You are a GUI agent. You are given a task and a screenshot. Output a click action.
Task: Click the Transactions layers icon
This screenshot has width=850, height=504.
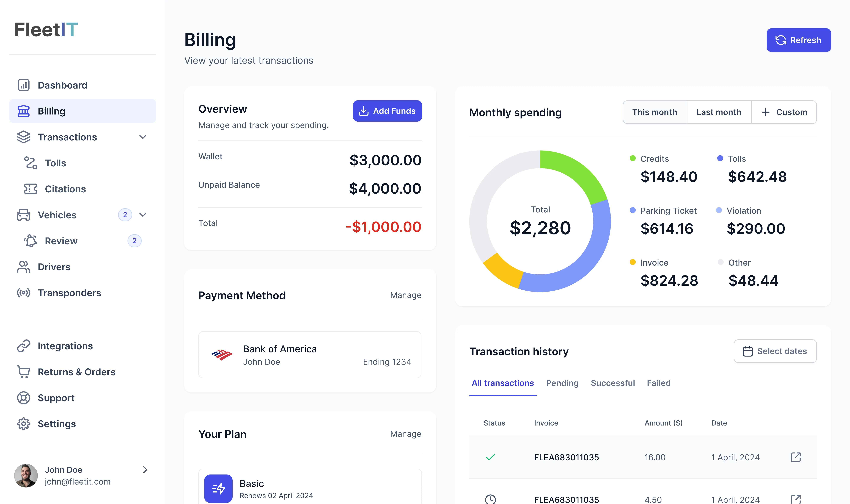23,137
